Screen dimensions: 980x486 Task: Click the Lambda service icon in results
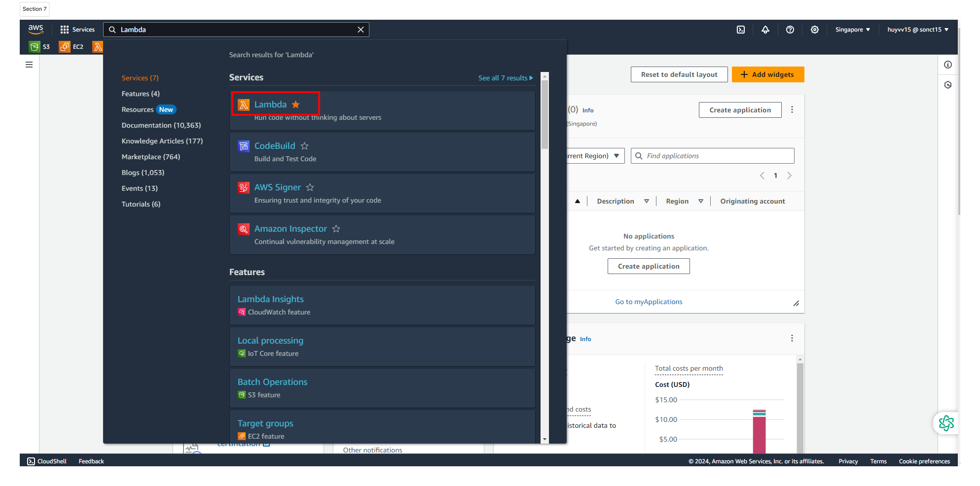point(244,104)
